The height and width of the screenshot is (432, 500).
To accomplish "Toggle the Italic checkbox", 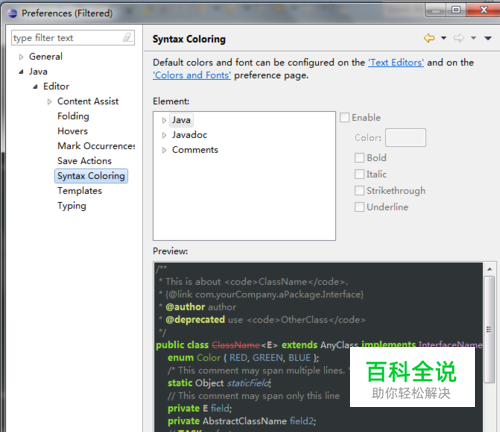I will click(359, 174).
